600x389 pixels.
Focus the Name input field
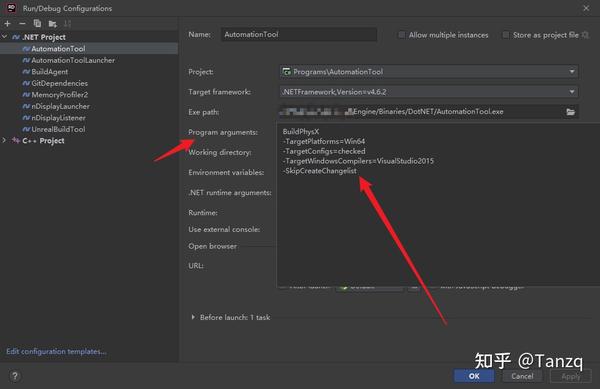[299, 34]
